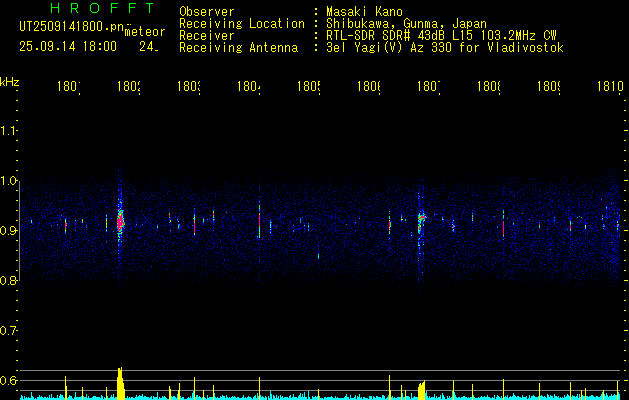Click the 1802 time axis label
The width and height of the screenshot is (629, 400).
(x=129, y=86)
